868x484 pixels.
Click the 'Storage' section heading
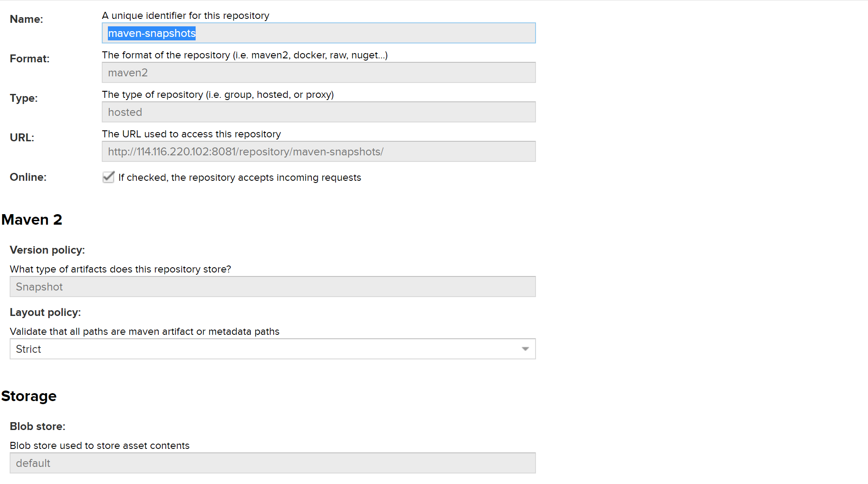[x=29, y=396]
